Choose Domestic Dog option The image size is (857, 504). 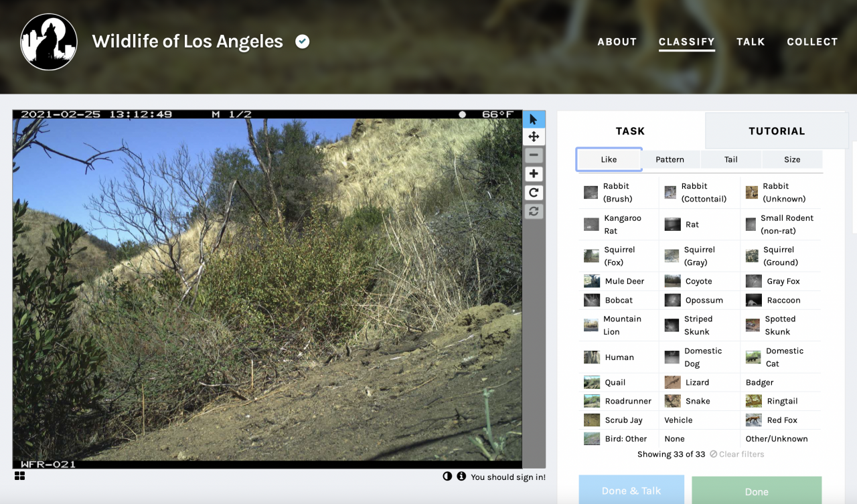699,357
